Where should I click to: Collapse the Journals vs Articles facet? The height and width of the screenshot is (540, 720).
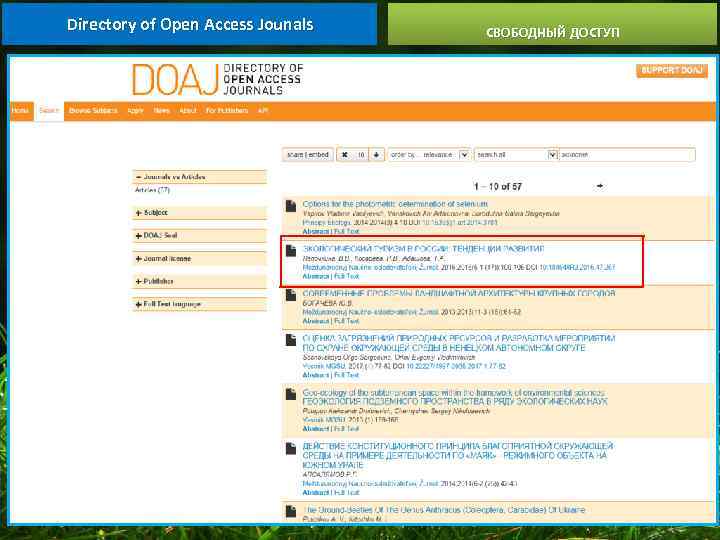[x=199, y=177]
